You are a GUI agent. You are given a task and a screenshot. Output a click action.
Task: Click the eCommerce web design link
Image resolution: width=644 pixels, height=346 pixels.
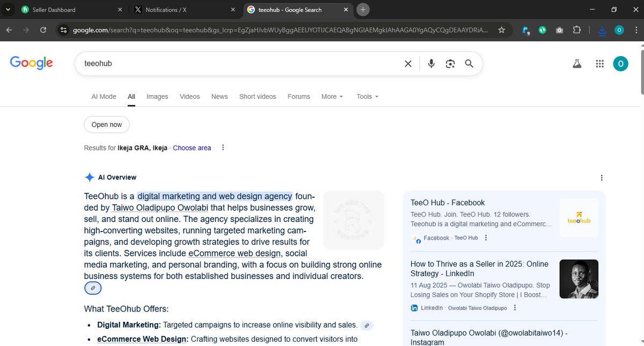235,253
